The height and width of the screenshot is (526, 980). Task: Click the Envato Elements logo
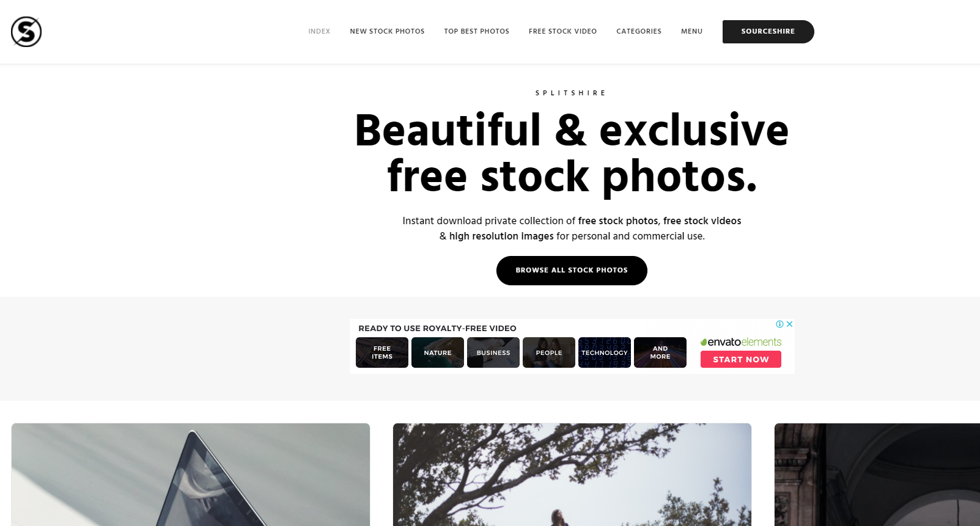[741, 342]
